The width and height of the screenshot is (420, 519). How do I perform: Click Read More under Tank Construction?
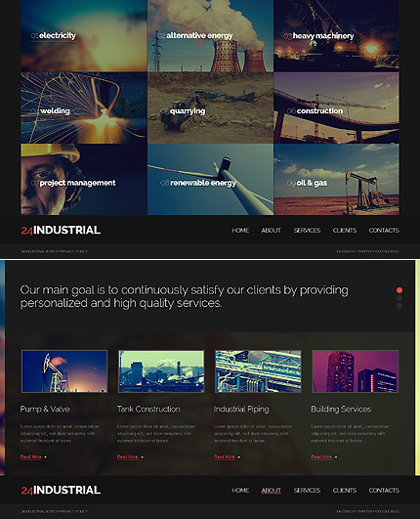[127, 456]
